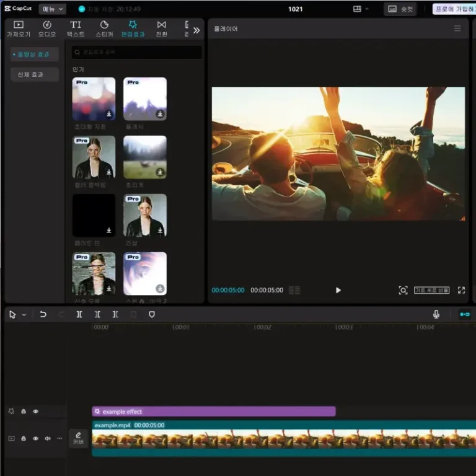
Task: Start voiceover recording with microphone
Action: click(436, 314)
